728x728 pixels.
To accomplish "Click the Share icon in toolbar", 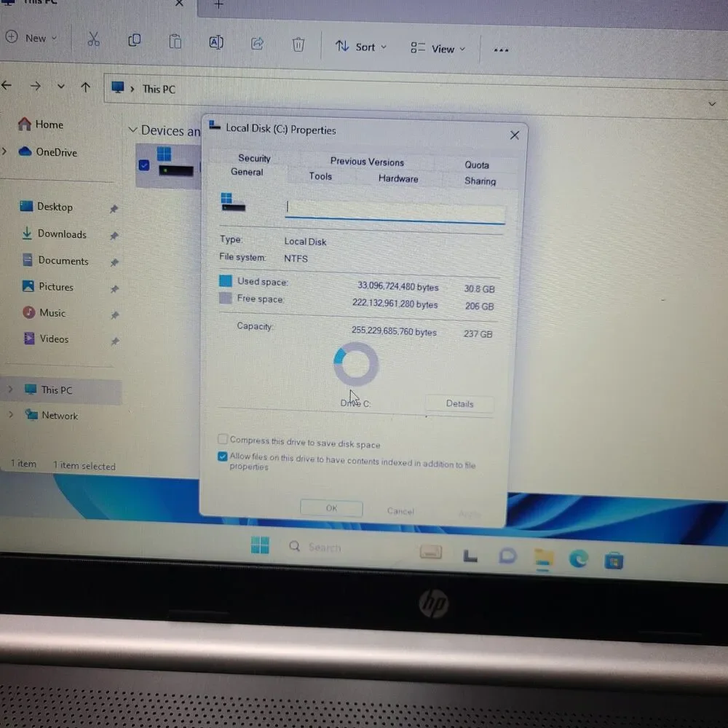I will tap(257, 44).
